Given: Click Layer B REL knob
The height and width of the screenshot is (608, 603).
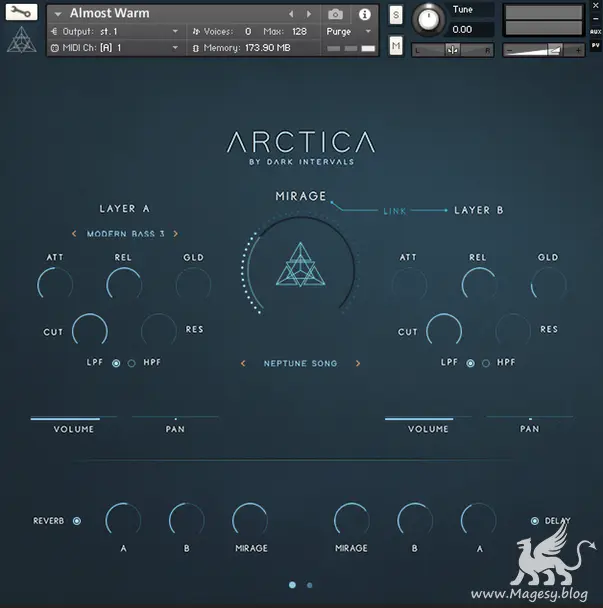Looking at the screenshot, I should [479, 284].
